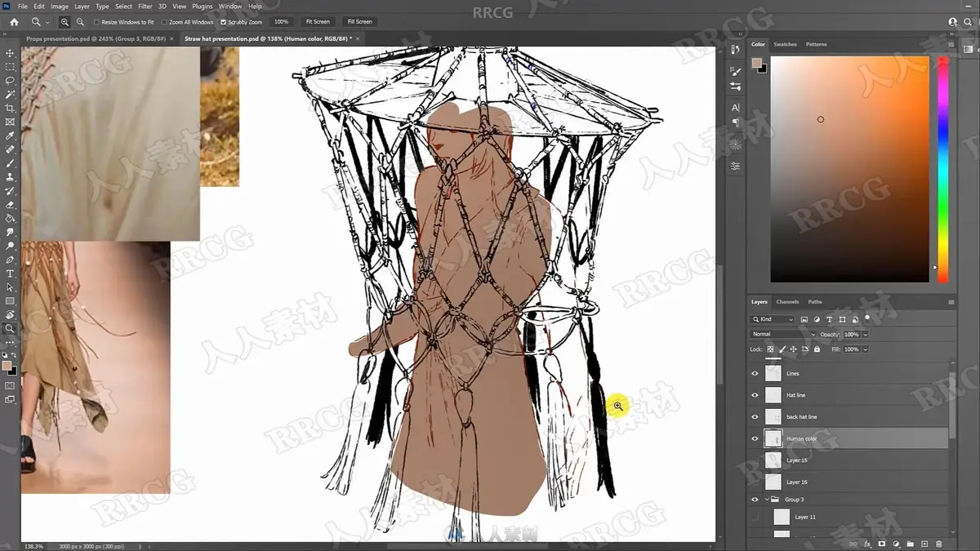Hide the Hat line layer

pos(755,395)
